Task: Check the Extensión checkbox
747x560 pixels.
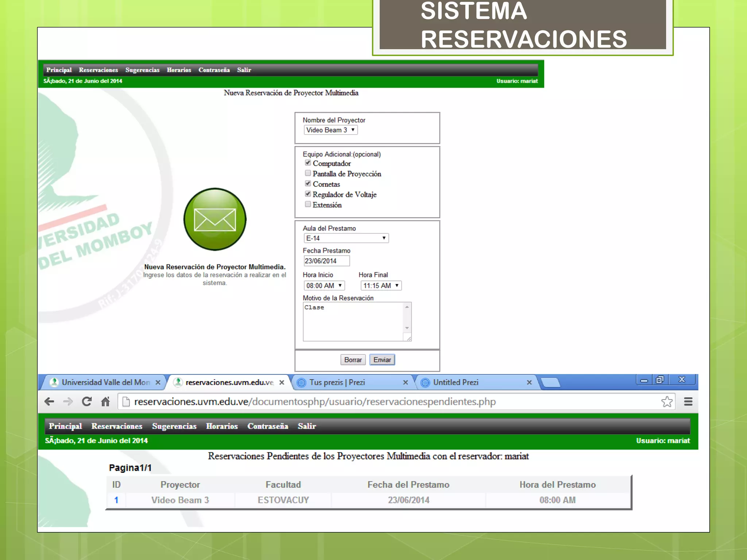Action: (308, 204)
